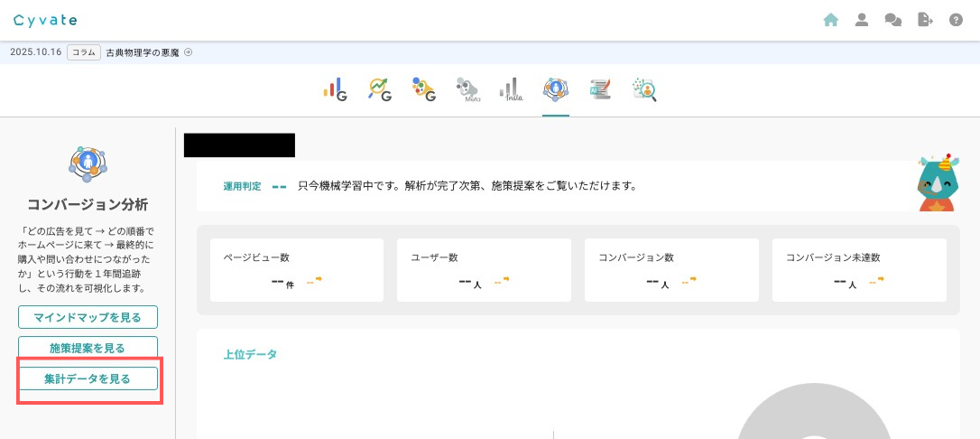Click the ユーザー数 card
The width and height of the screenshot is (980, 439).
click(x=484, y=270)
